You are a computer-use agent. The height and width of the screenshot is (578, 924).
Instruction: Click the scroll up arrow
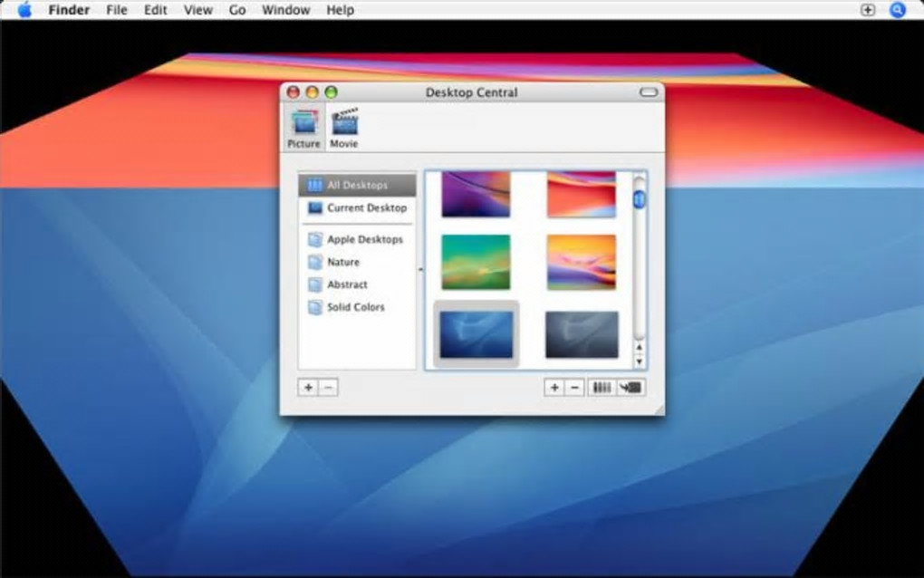click(640, 348)
